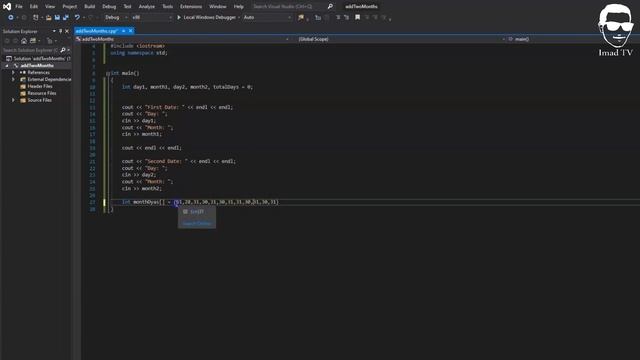Click the Search Solution Explorer field
This screenshot has width=640, height=360.
click(x=31, y=50)
